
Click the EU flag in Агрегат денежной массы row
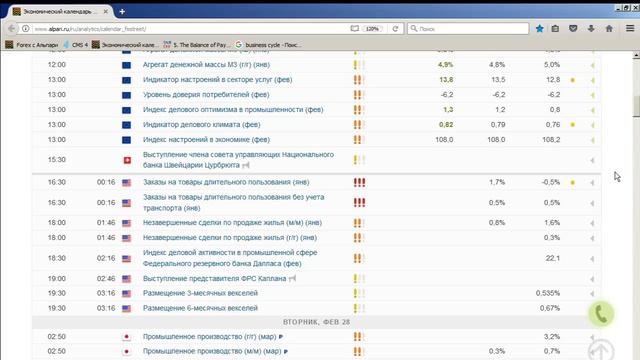point(127,65)
